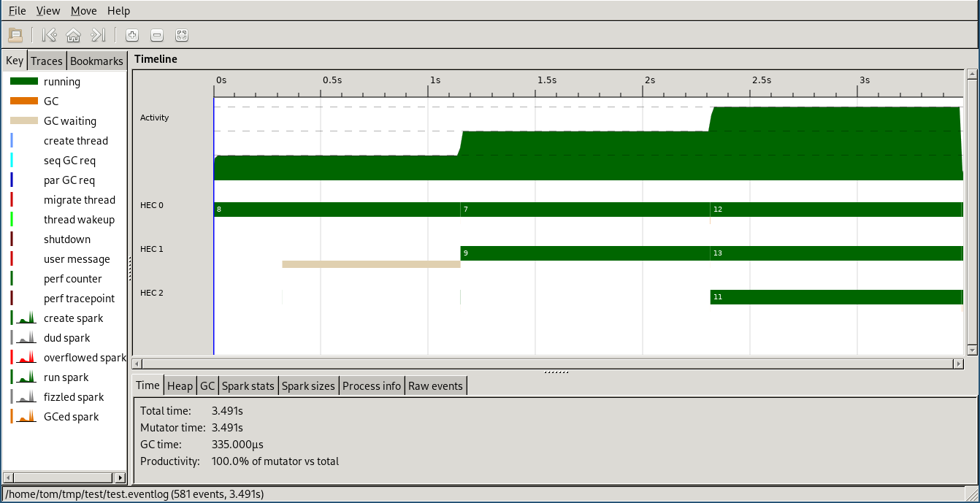980x503 pixels.
Task: Jump to the start of the timeline
Action: [49, 34]
